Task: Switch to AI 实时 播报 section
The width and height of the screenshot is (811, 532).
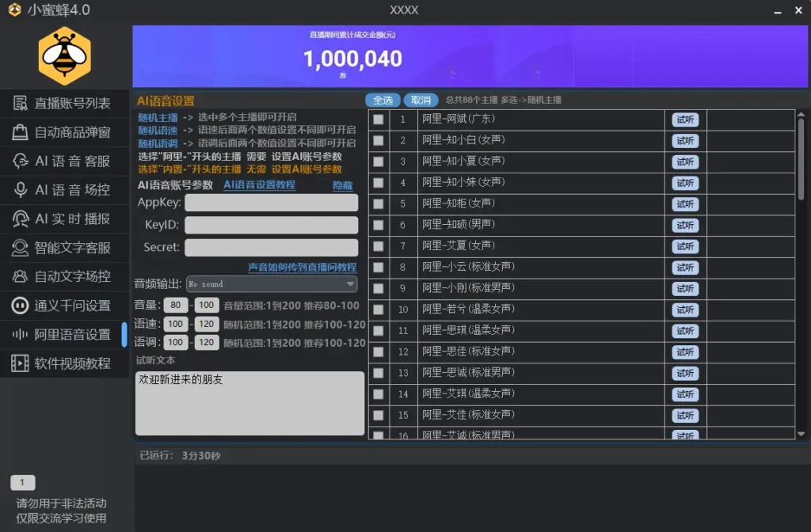Action: coord(64,218)
